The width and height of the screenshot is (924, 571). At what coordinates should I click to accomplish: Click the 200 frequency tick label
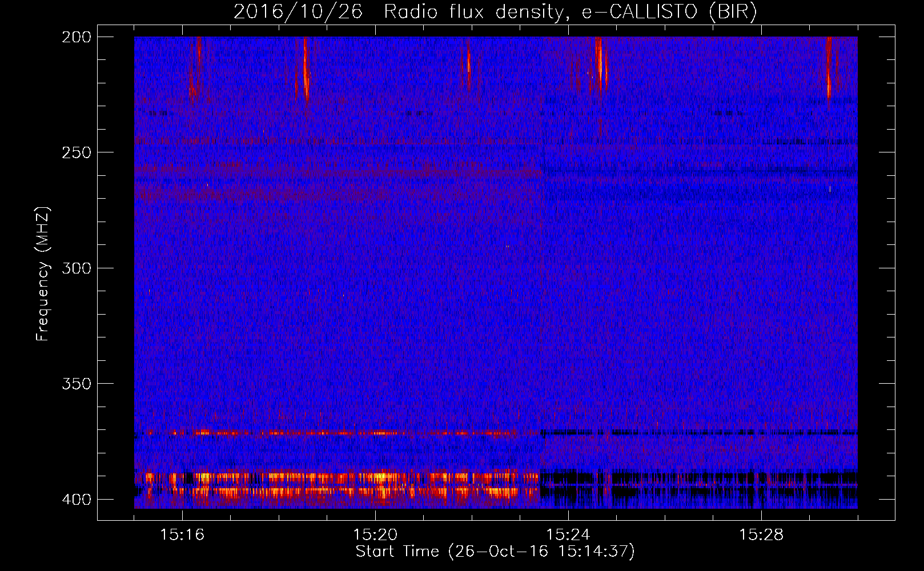pos(77,37)
